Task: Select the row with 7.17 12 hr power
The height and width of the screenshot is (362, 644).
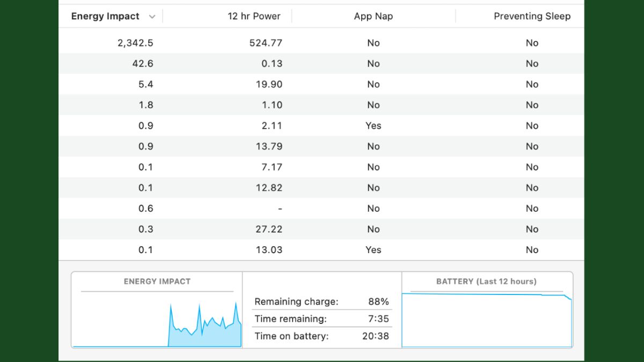Action: pyautogui.click(x=271, y=167)
